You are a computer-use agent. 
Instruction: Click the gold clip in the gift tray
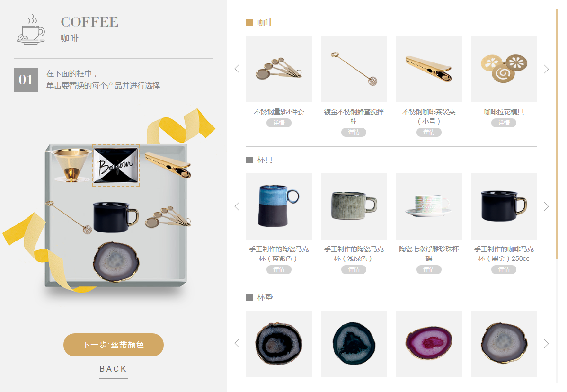(168, 165)
